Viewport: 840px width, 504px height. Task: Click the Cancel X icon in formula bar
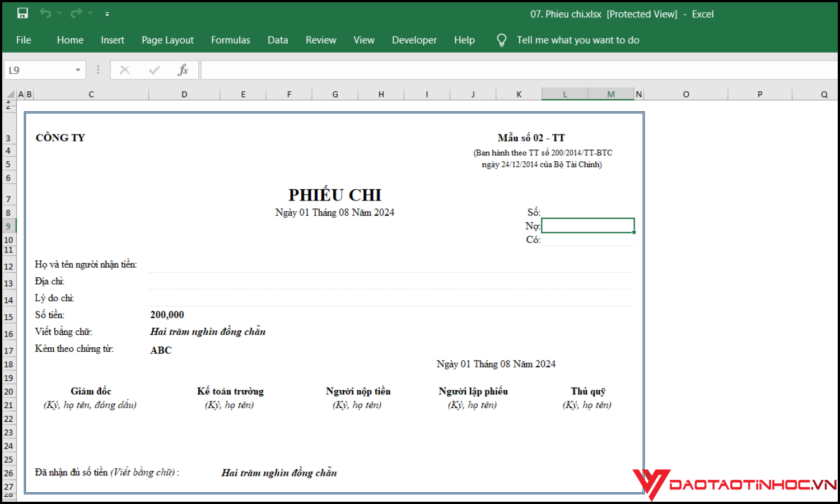click(125, 70)
